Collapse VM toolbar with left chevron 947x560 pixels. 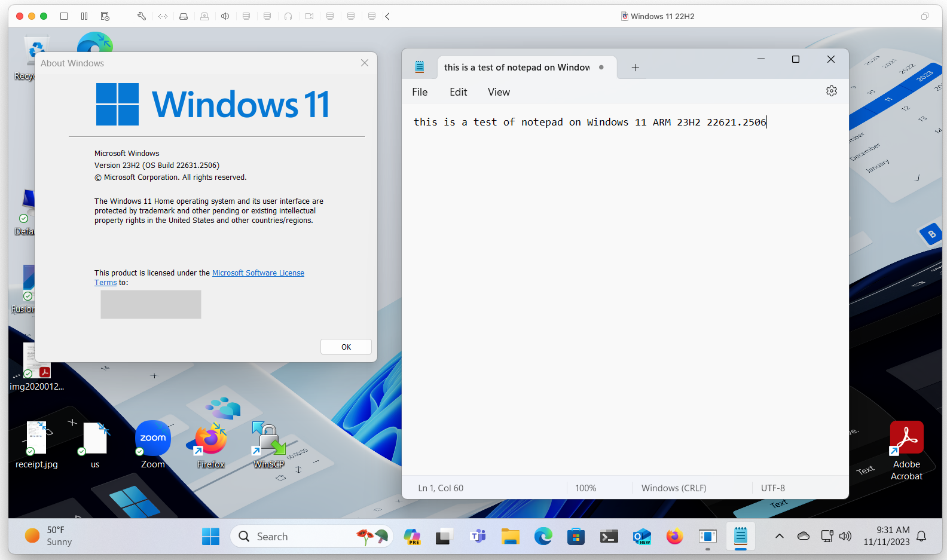(387, 16)
